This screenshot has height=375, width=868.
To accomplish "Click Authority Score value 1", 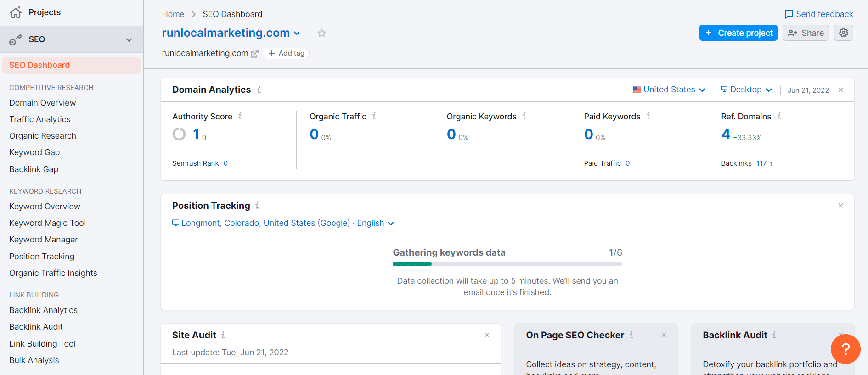I will [196, 134].
